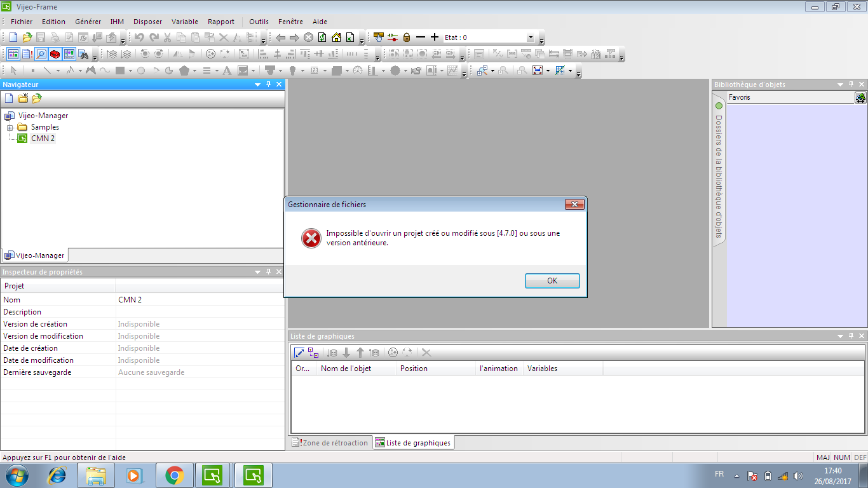Screen dimensions: 868x488
Task: Click the home page icon in toolbar
Action: coord(336,37)
